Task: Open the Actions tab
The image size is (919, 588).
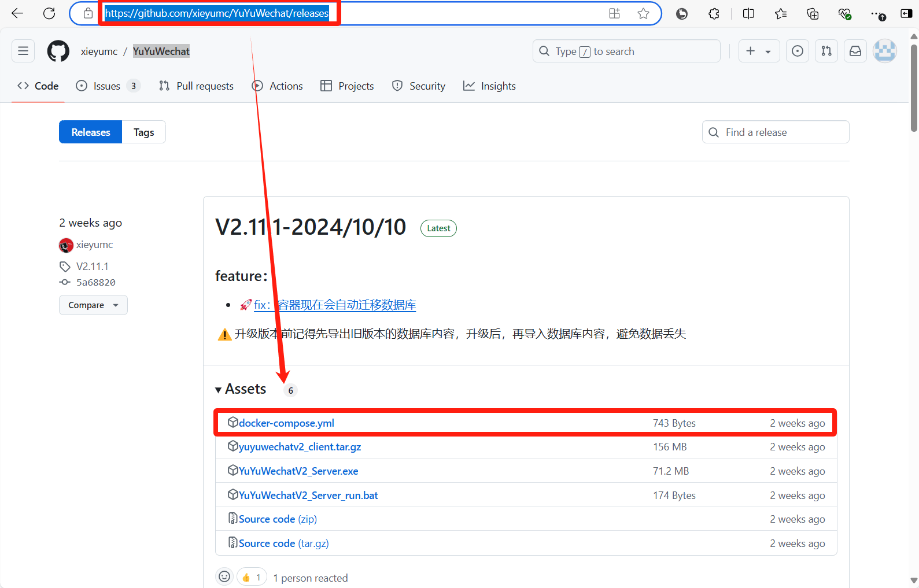Action: pos(278,86)
